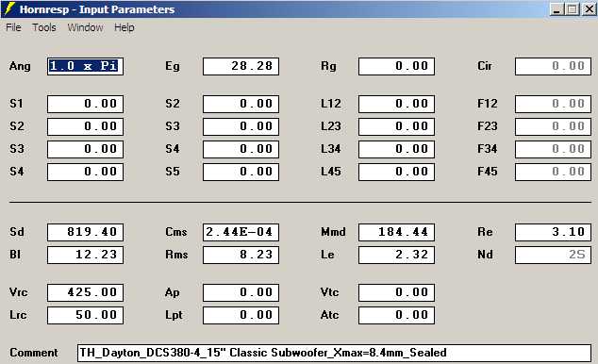Click the Comment text field

(x=335, y=353)
